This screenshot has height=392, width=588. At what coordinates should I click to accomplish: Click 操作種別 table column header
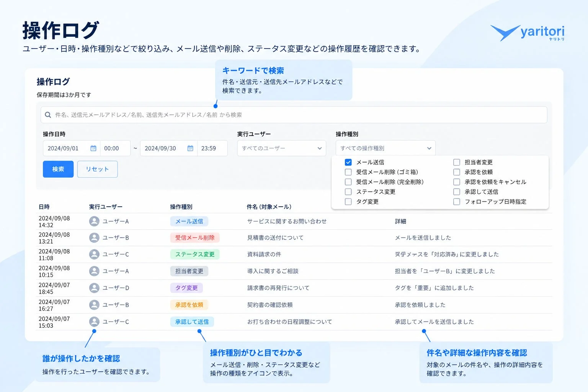[x=181, y=207]
